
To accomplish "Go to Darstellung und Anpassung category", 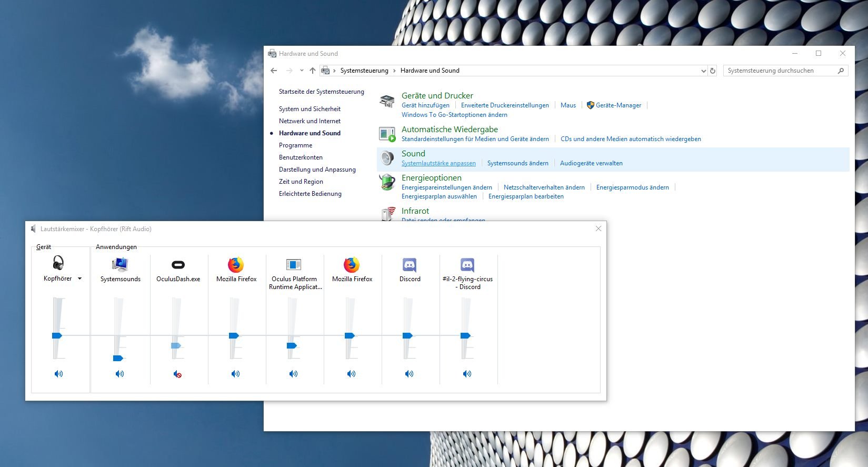I will (x=317, y=170).
